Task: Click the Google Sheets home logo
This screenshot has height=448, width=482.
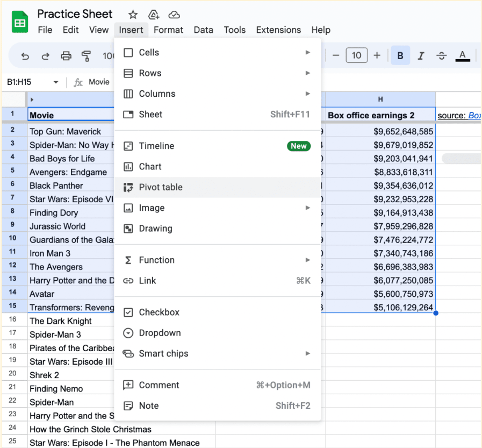Action: (20, 22)
